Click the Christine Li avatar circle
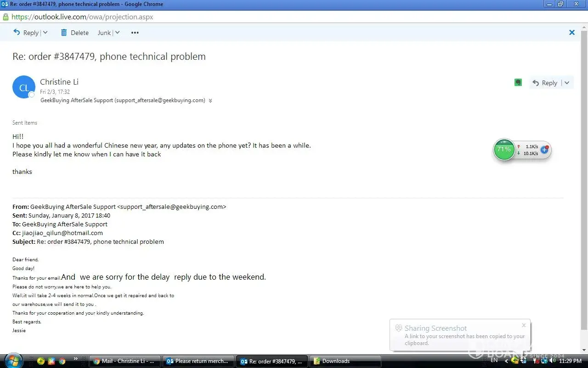588x368 pixels. (x=24, y=87)
